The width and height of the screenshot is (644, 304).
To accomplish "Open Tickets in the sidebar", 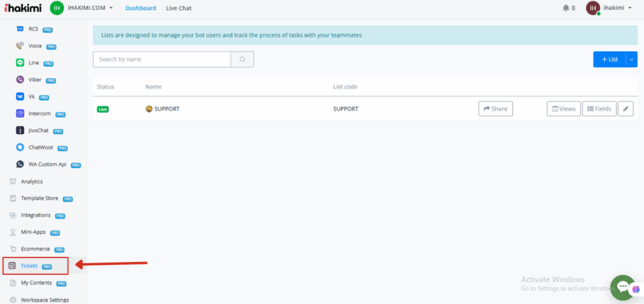I will tap(29, 266).
